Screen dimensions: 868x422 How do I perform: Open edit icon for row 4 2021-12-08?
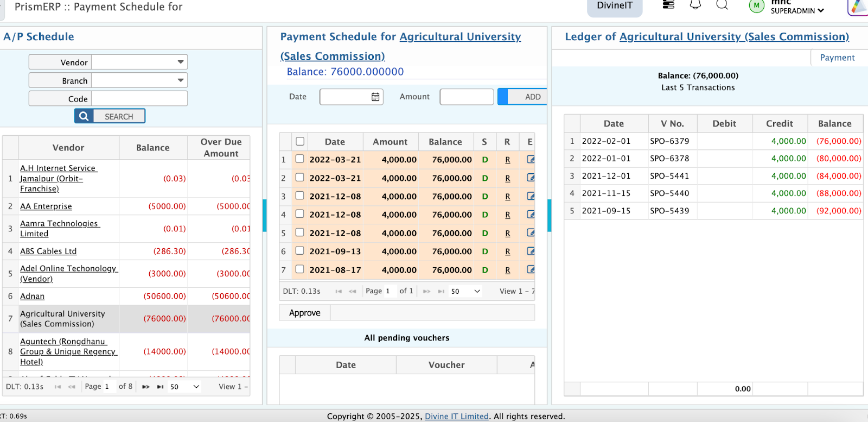(531, 215)
